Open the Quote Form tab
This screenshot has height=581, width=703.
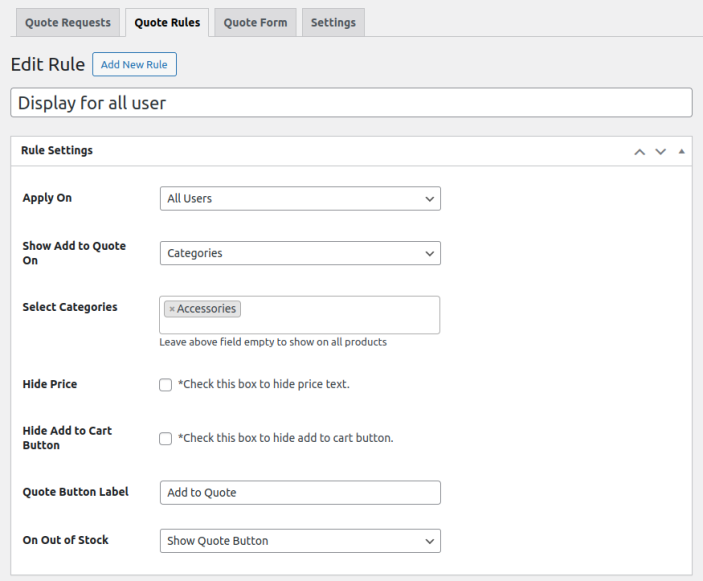255,23
